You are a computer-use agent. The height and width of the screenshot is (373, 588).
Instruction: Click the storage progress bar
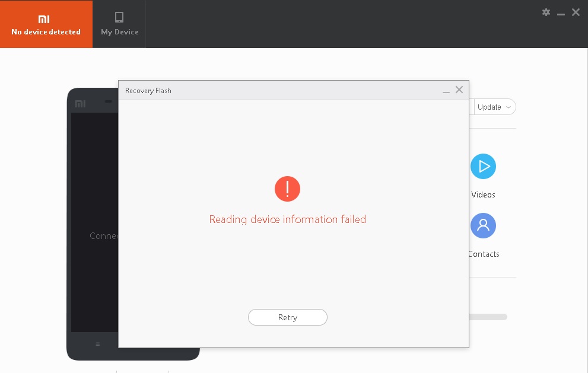(488, 317)
